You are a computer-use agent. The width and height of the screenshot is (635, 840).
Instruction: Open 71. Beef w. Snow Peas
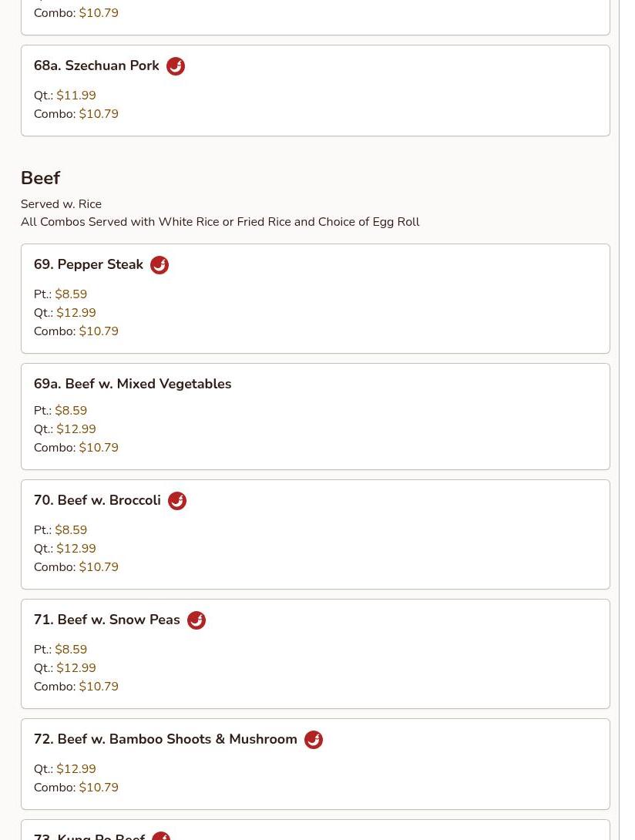[106, 620]
